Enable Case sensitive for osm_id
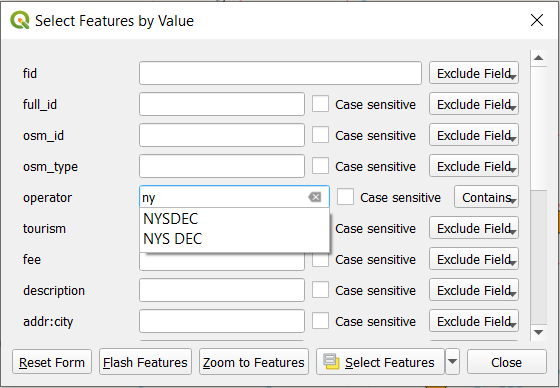The width and height of the screenshot is (560, 388). pos(320,135)
